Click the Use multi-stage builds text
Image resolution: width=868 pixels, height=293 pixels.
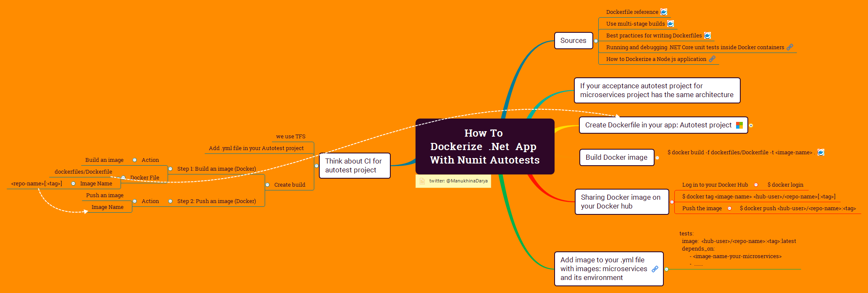tap(635, 24)
